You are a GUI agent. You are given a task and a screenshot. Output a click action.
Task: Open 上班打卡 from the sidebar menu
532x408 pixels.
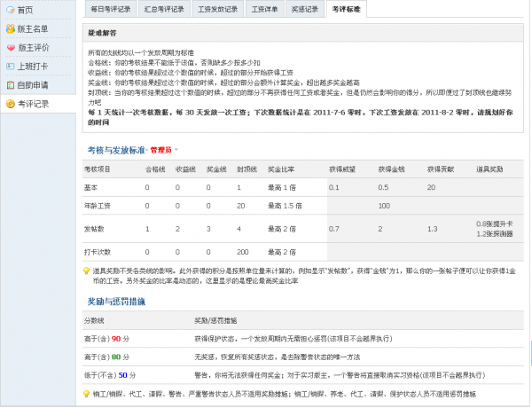coord(33,67)
